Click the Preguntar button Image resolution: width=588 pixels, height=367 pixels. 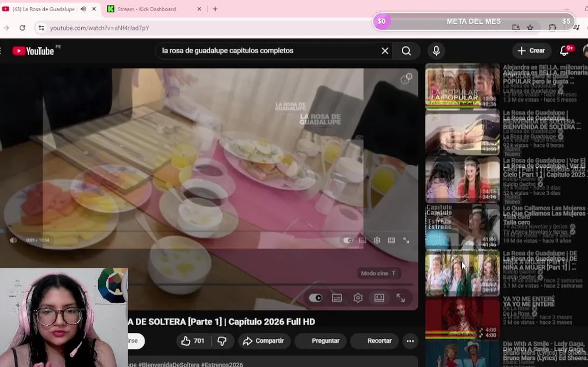[x=321, y=340]
